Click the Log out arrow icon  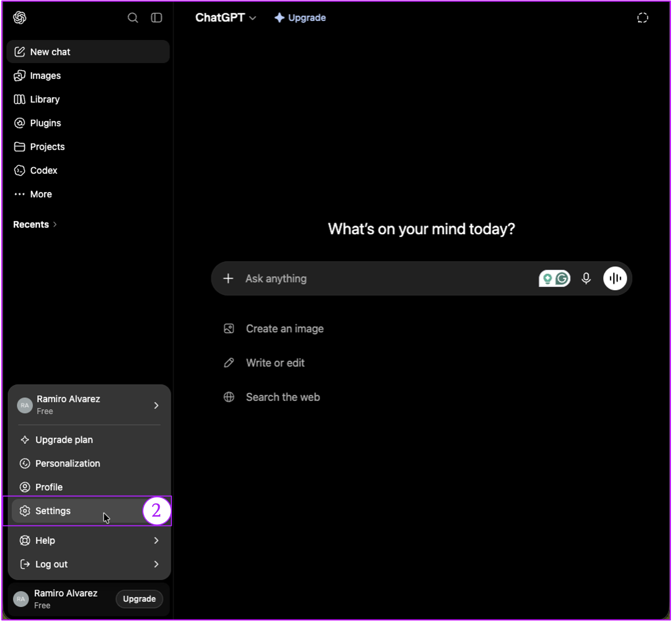25,564
